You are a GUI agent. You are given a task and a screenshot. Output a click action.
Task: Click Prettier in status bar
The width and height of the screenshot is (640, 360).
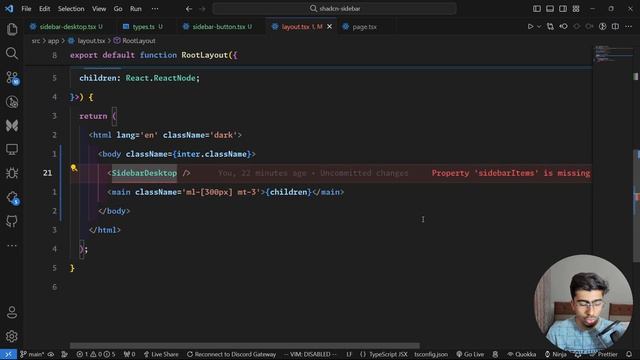604,354
